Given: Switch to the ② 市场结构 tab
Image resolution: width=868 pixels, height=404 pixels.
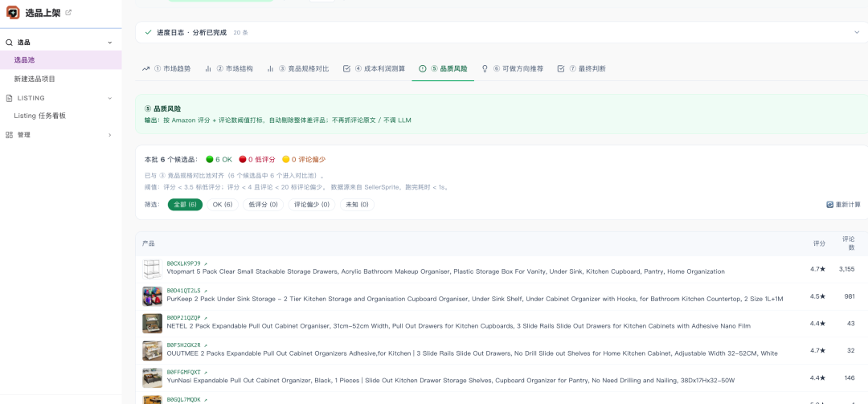Looking at the screenshot, I should (x=228, y=68).
